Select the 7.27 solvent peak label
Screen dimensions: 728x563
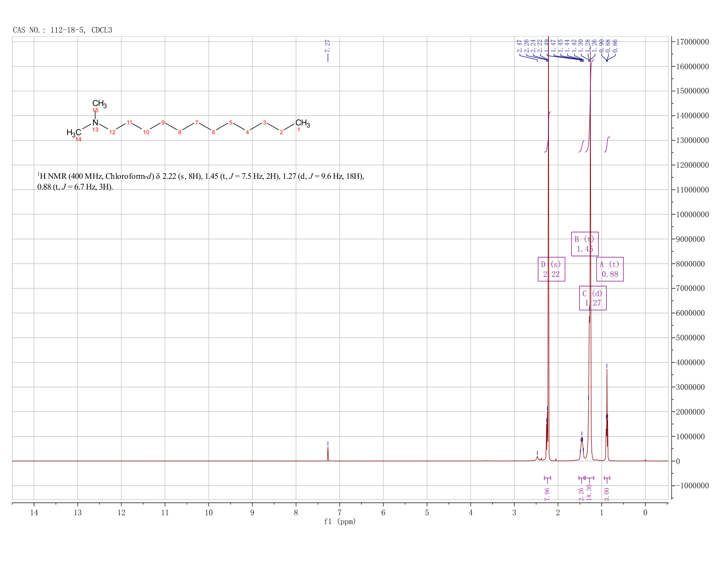tap(327, 46)
